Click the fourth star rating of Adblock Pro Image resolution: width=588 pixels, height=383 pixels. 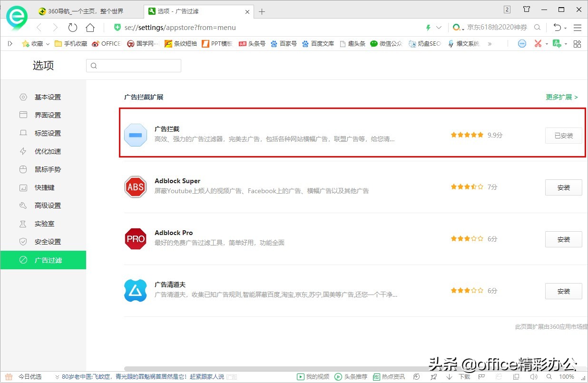point(473,239)
